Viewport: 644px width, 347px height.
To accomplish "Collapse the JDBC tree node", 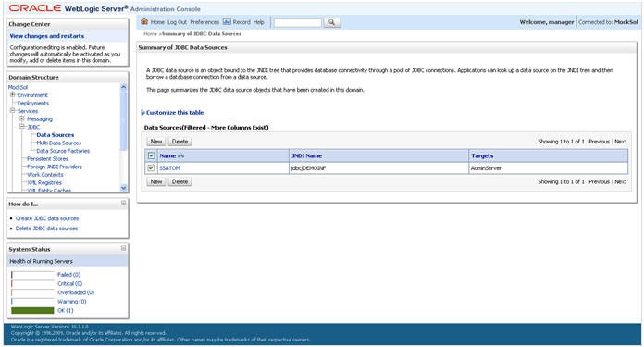I will point(22,127).
